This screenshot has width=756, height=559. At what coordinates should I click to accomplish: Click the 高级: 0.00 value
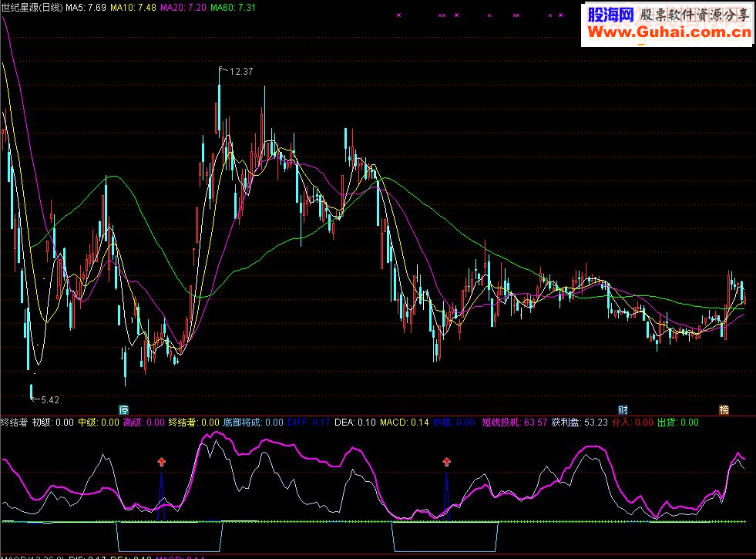click(x=143, y=423)
